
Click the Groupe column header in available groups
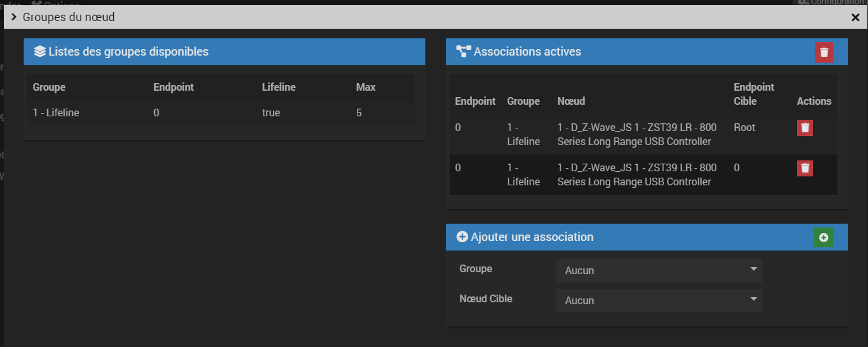[49, 87]
